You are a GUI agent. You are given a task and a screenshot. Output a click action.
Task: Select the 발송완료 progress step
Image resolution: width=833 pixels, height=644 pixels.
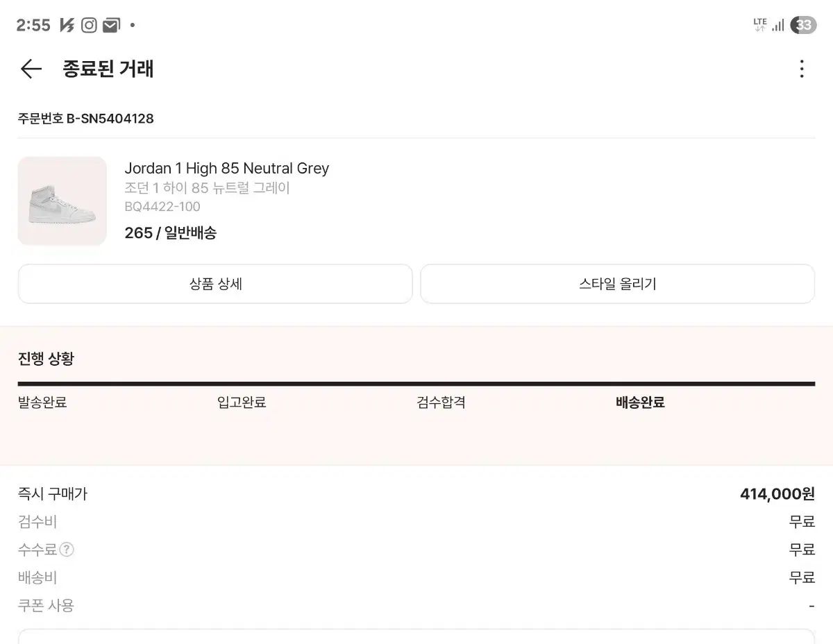(x=42, y=402)
